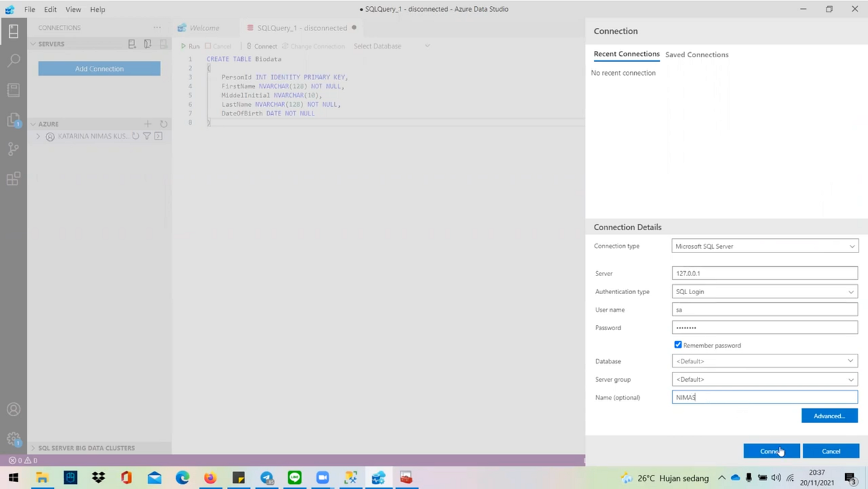Select the Notebooks icon in the activity bar

click(14, 90)
